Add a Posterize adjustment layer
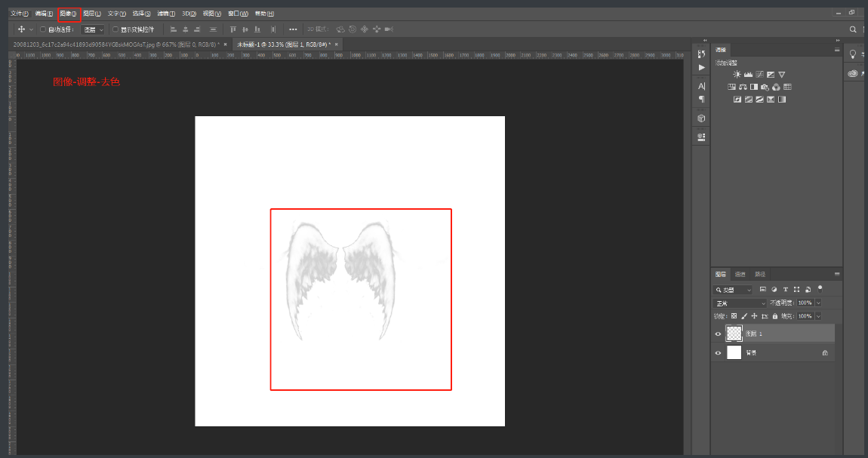 749,100
